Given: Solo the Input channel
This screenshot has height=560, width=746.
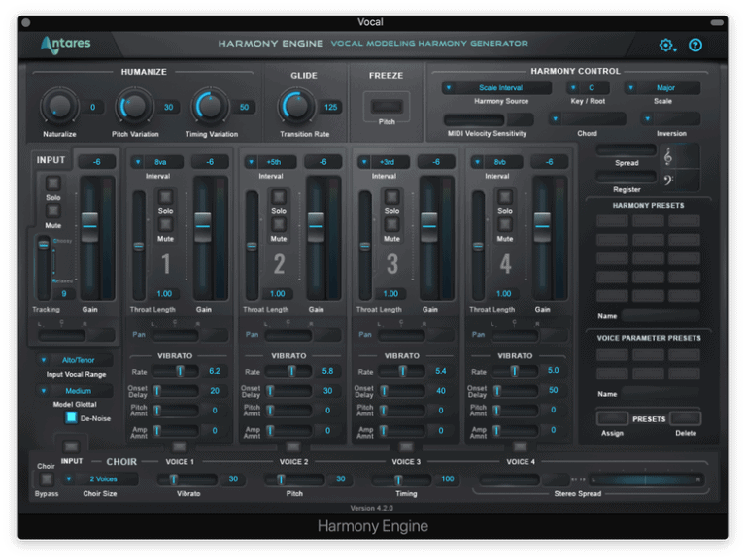Looking at the screenshot, I should click(52, 183).
